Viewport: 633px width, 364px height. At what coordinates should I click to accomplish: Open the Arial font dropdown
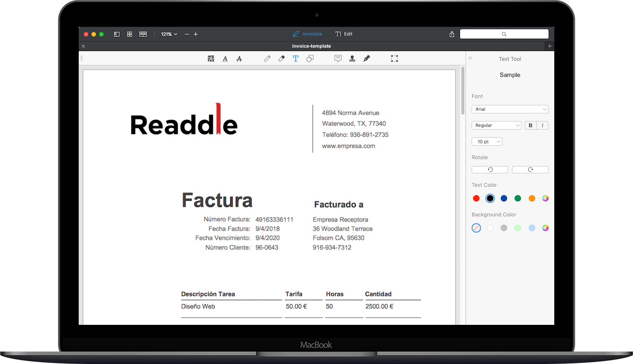(x=510, y=109)
